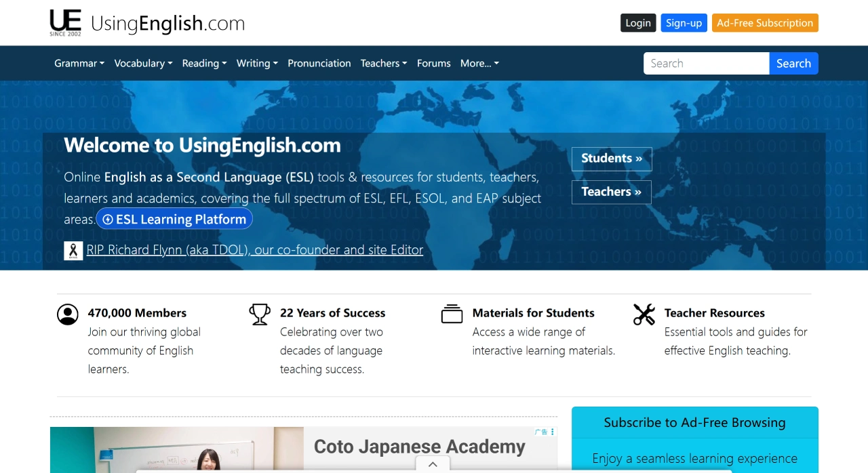This screenshot has height=473, width=868.
Task: Expand the More... dropdown menu
Action: pyautogui.click(x=479, y=63)
